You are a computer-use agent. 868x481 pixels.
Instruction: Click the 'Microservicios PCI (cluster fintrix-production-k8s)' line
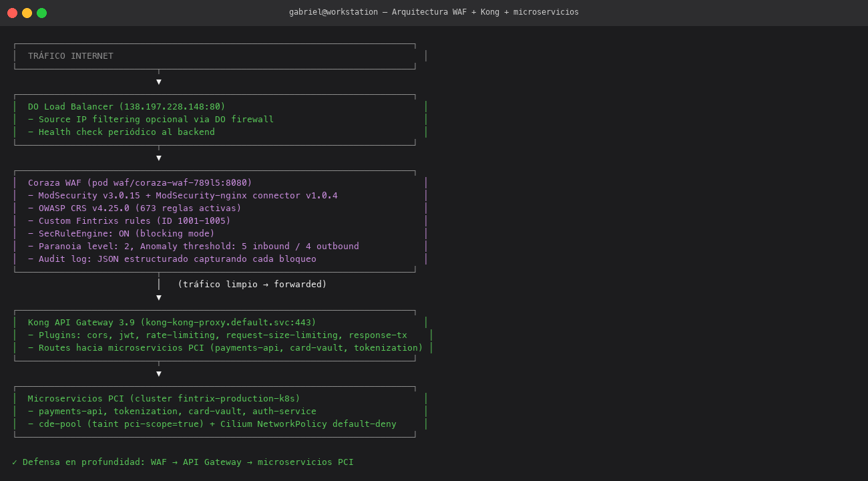pos(164,399)
